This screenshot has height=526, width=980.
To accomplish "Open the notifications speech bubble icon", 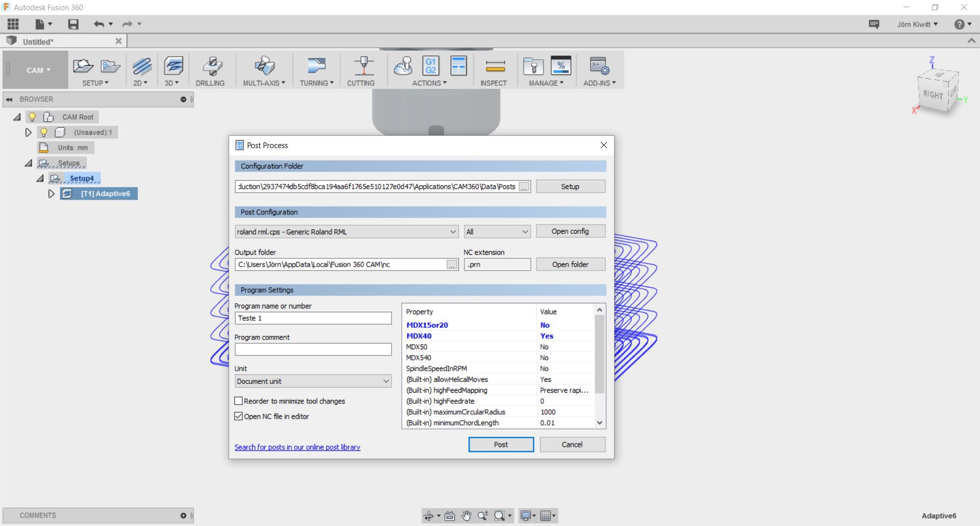I will [874, 24].
